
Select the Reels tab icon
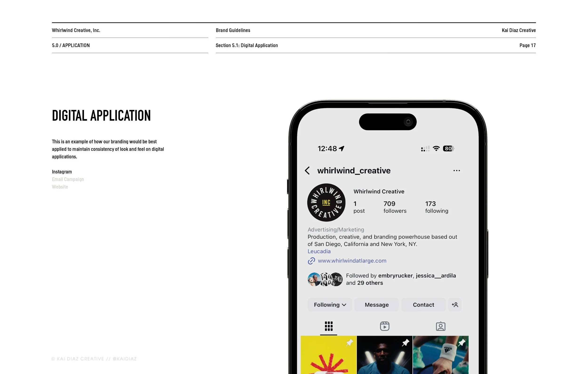coord(385,326)
